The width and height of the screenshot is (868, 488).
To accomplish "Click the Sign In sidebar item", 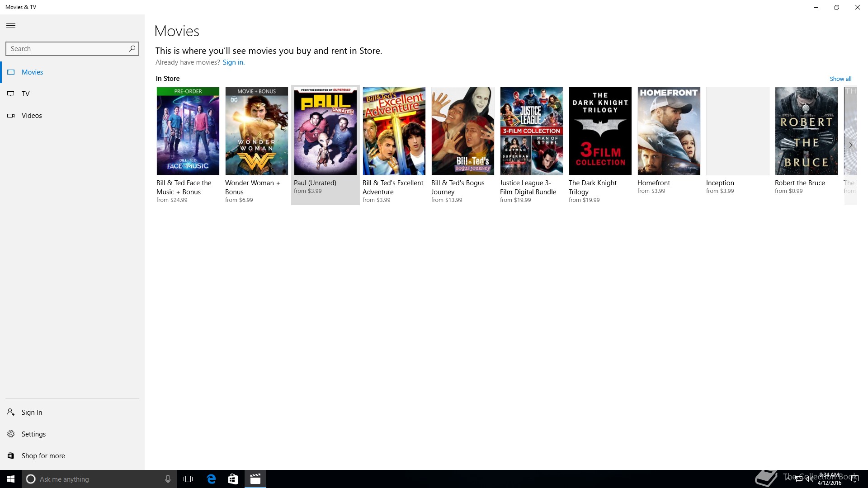I will [x=72, y=413].
